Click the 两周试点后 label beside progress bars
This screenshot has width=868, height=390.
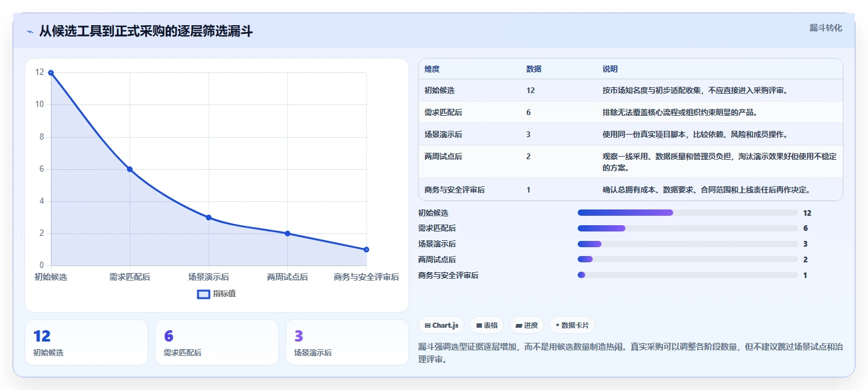pyautogui.click(x=437, y=260)
